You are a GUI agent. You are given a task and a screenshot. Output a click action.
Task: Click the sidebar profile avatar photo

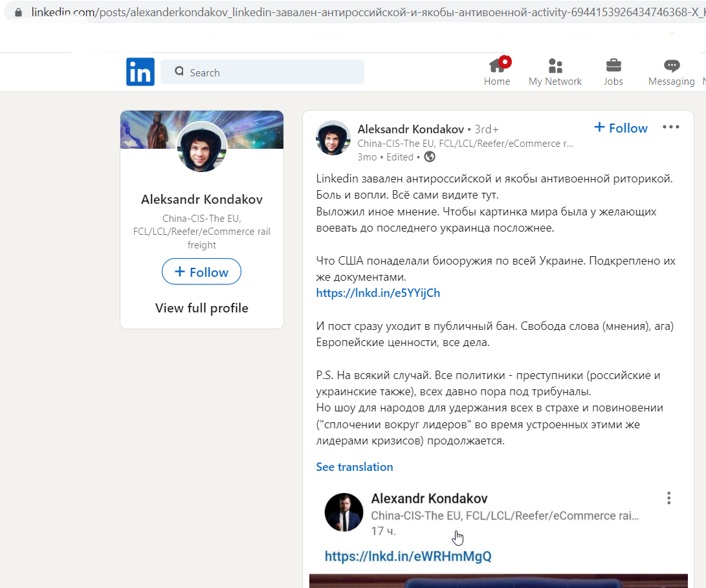[201, 147]
